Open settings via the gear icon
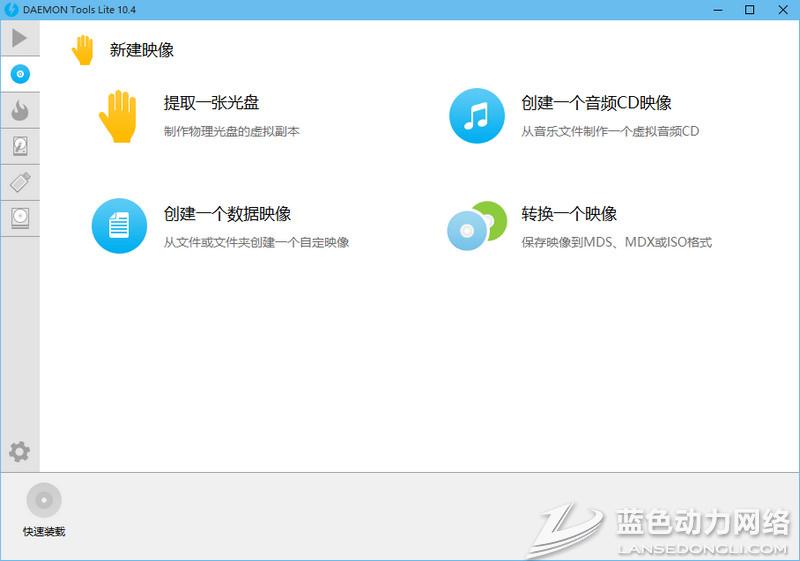800x561 pixels. (19, 452)
